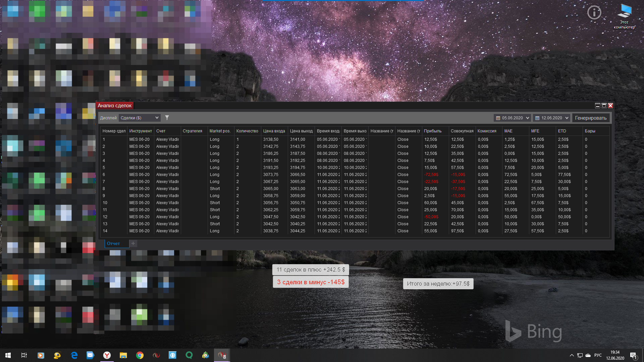The height and width of the screenshot is (362, 644).
Task: Open the MetaTrader icon in the taskbar
Action: click(x=205, y=355)
